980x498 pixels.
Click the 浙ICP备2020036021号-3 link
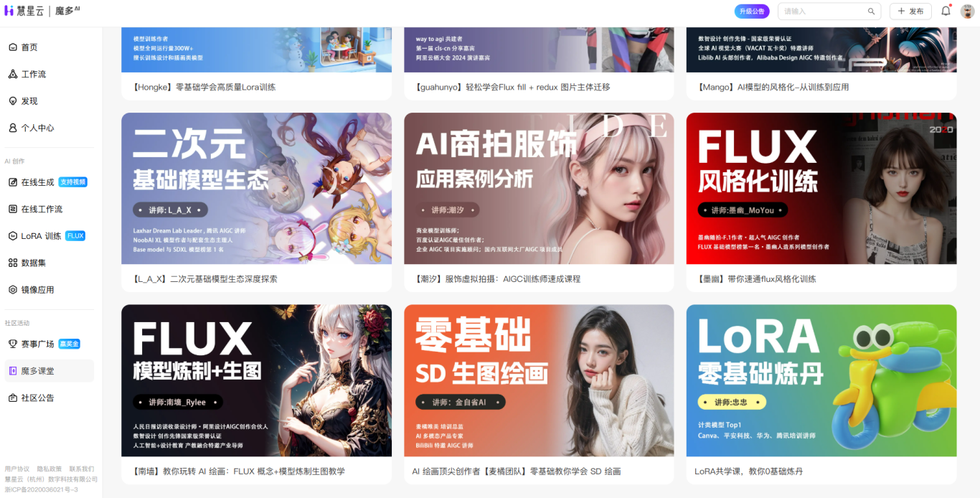click(41, 489)
